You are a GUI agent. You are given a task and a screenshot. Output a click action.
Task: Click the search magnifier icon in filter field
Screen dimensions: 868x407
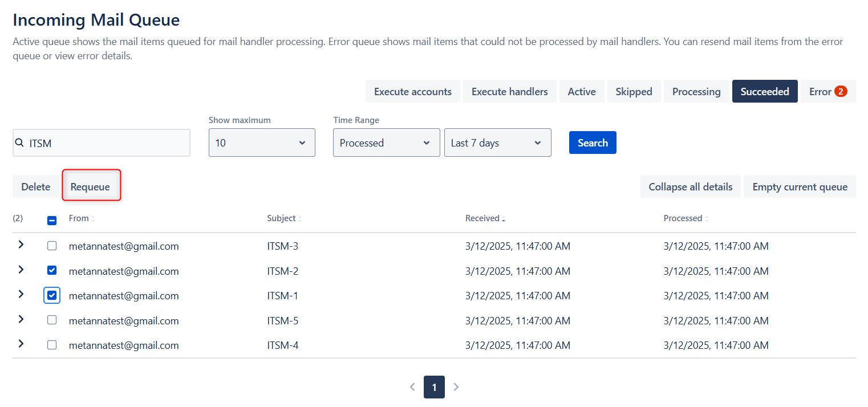tap(20, 143)
